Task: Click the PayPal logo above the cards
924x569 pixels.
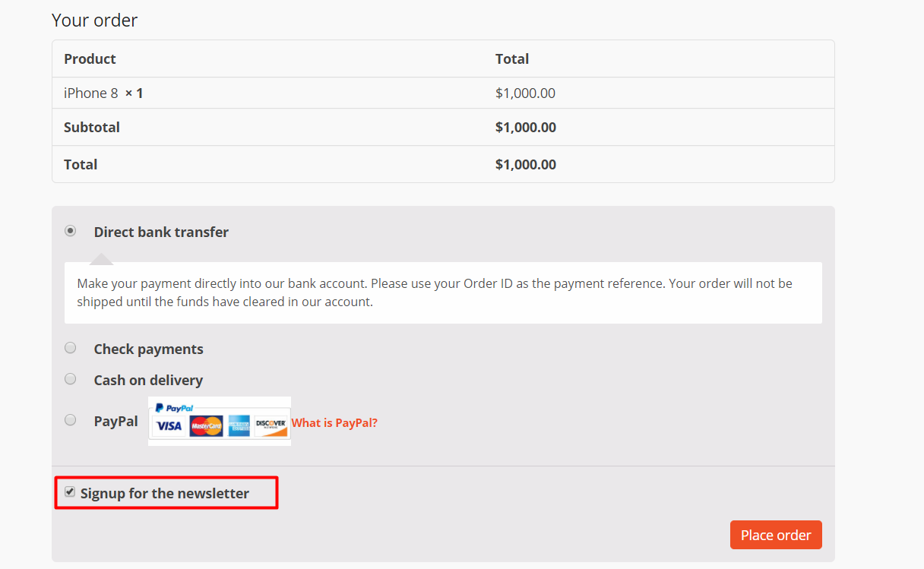Action: pyautogui.click(x=174, y=407)
